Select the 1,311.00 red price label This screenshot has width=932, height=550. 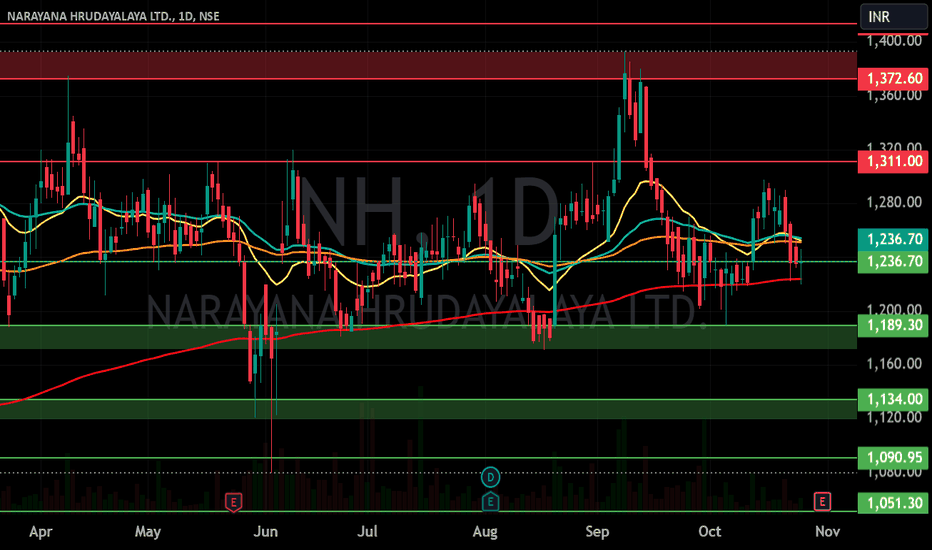(x=893, y=161)
